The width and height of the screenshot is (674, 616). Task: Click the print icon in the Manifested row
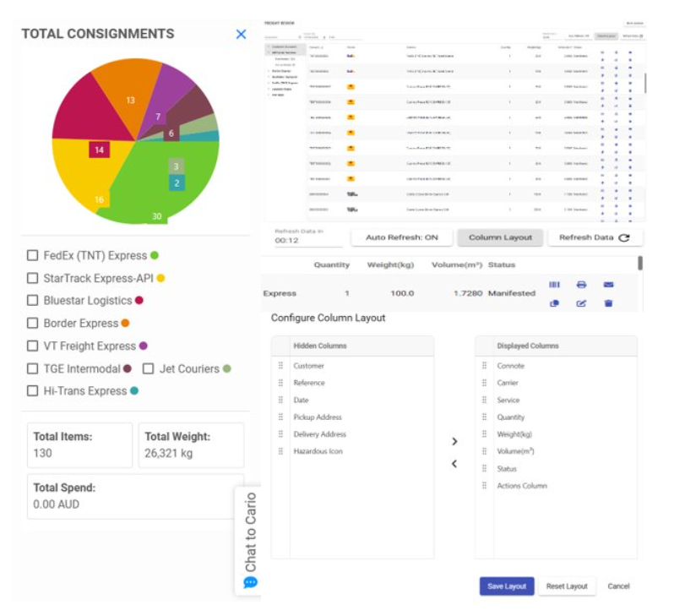click(581, 285)
